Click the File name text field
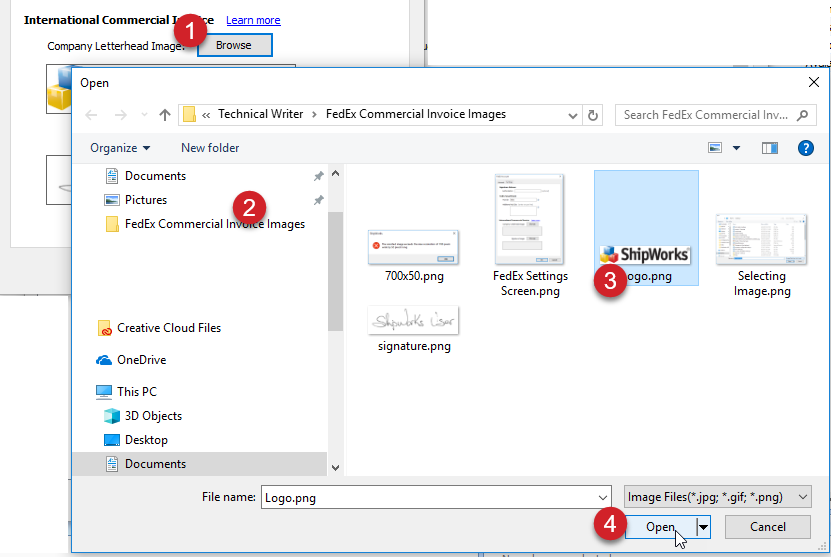The width and height of the screenshot is (831, 557). [x=428, y=498]
